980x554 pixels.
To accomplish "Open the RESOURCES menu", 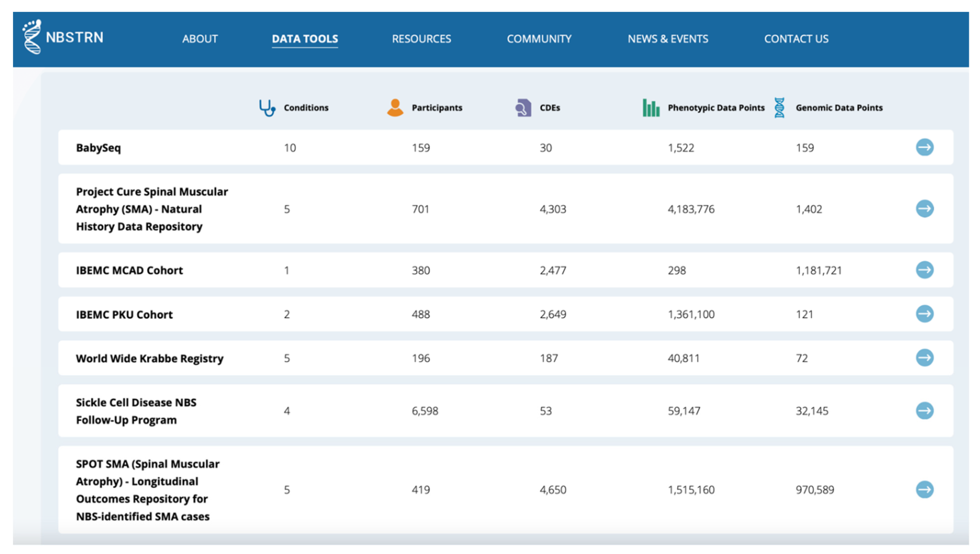I will click(x=421, y=39).
